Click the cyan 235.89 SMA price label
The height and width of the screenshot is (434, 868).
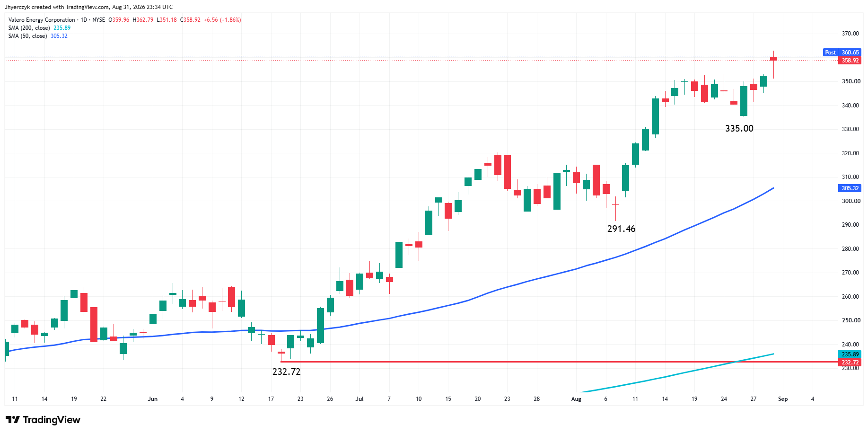click(x=850, y=354)
